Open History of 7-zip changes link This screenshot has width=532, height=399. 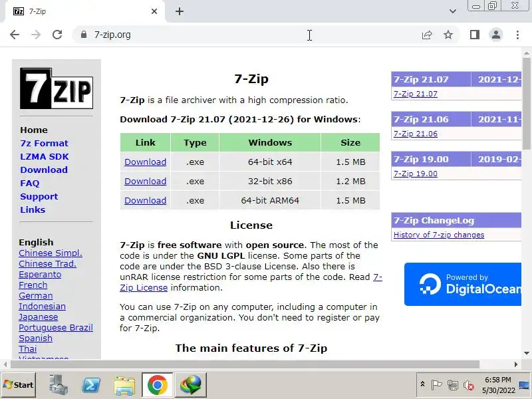coord(439,235)
